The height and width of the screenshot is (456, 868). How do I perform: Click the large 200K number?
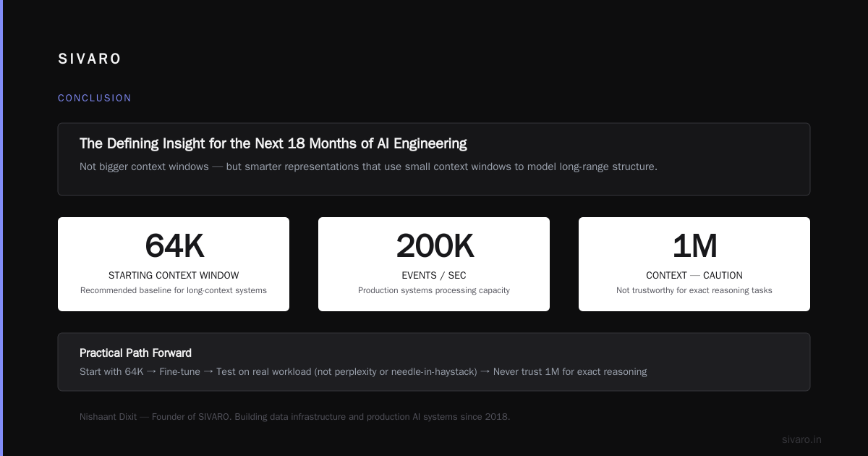click(434, 246)
